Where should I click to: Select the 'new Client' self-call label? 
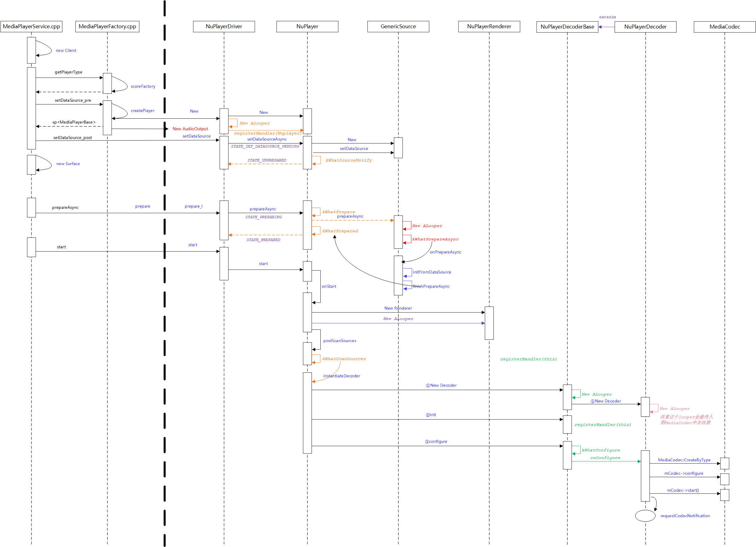point(66,51)
